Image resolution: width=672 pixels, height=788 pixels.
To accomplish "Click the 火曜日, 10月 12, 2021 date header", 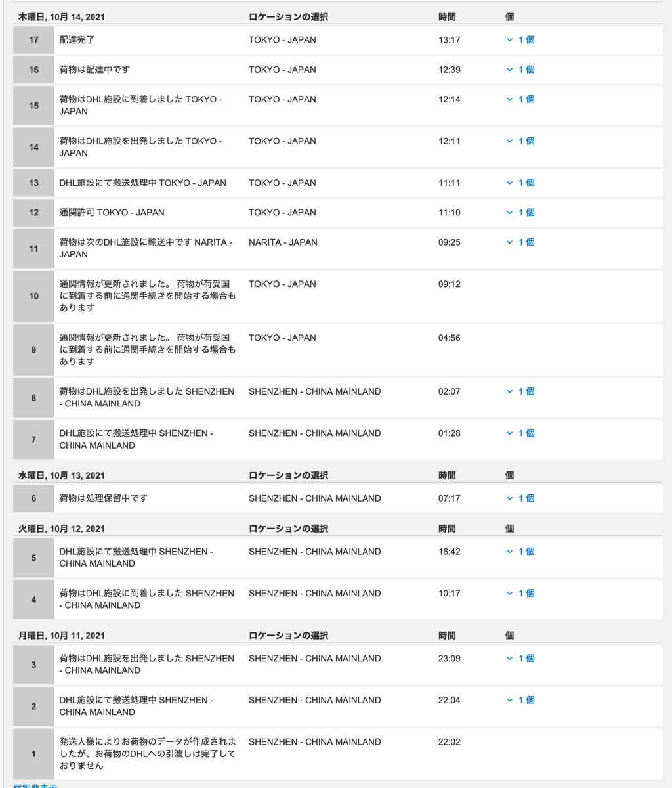I will (61, 529).
